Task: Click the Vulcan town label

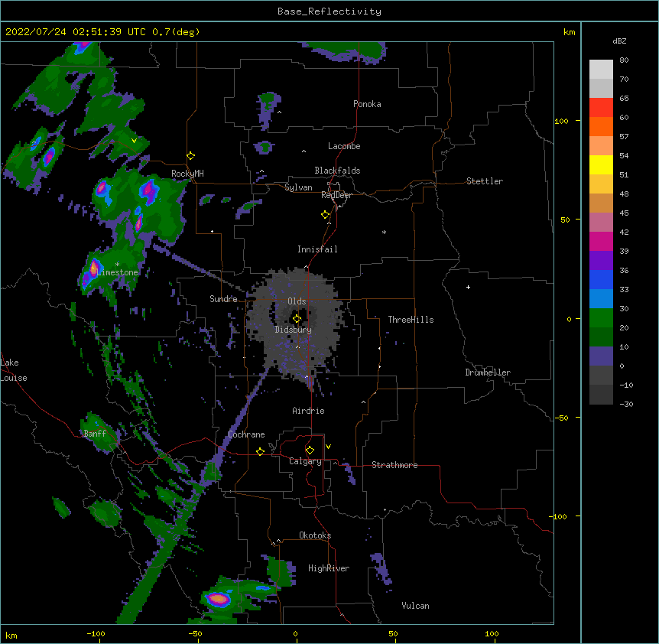Action: [415, 606]
